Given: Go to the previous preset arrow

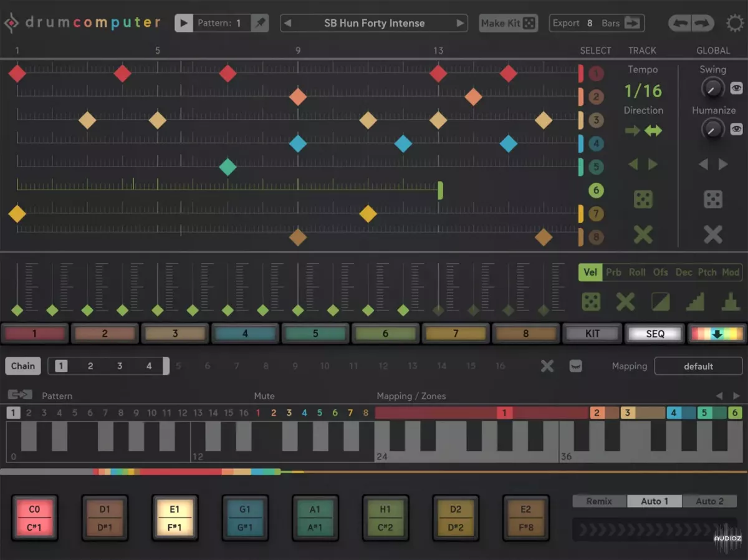Looking at the screenshot, I should (x=287, y=23).
